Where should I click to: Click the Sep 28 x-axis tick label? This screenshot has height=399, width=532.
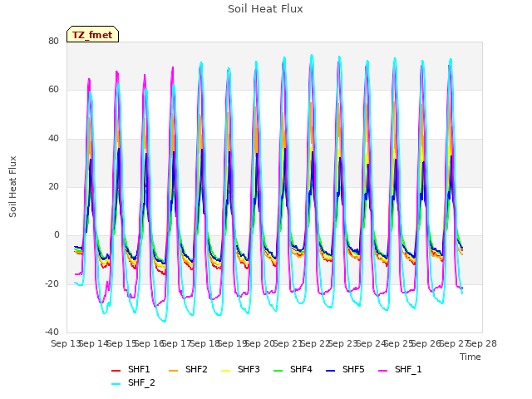coord(482,343)
